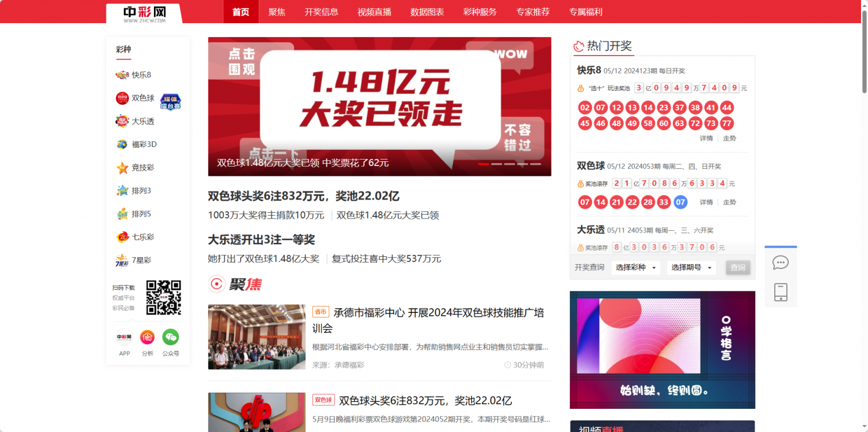868x432 pixels.
Task: Open the 开奖信息 navigation item
Action: coord(321,12)
